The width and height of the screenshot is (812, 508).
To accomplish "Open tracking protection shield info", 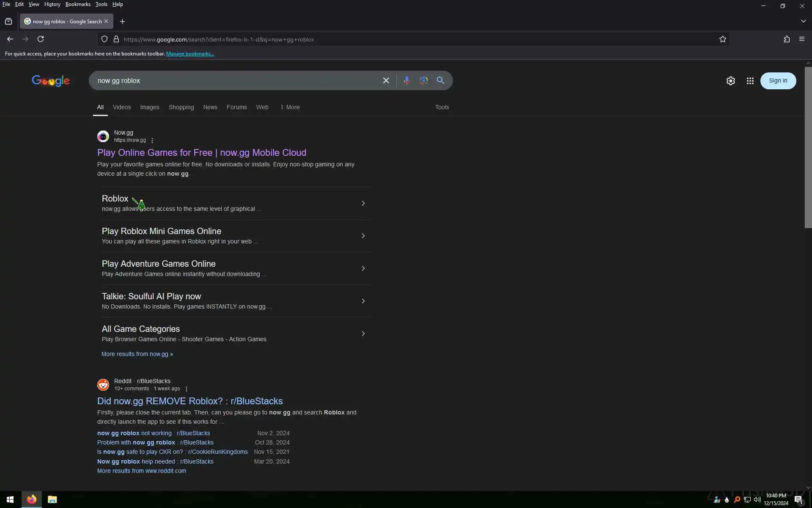I will [x=104, y=39].
